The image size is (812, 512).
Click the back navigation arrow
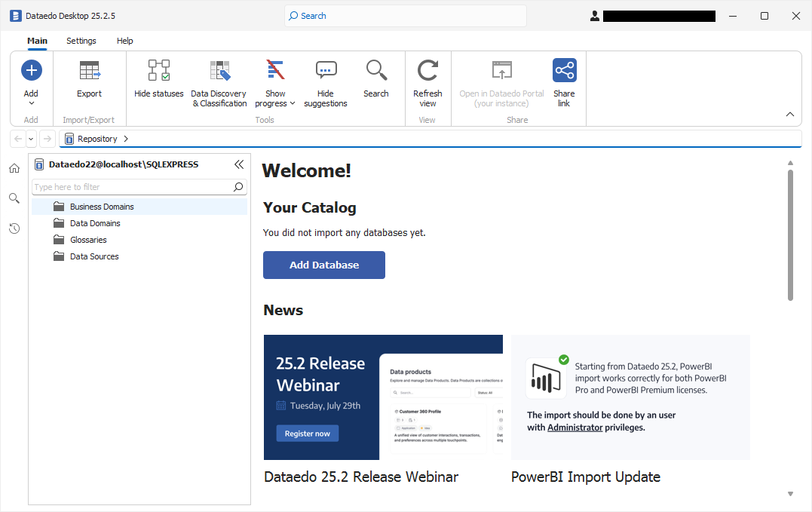[x=18, y=139]
